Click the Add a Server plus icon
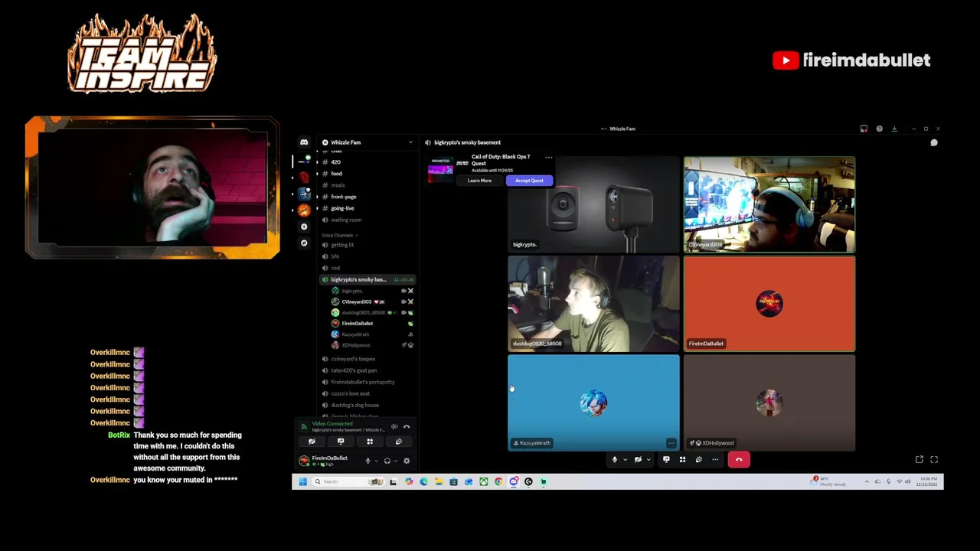980x551 pixels. [304, 227]
